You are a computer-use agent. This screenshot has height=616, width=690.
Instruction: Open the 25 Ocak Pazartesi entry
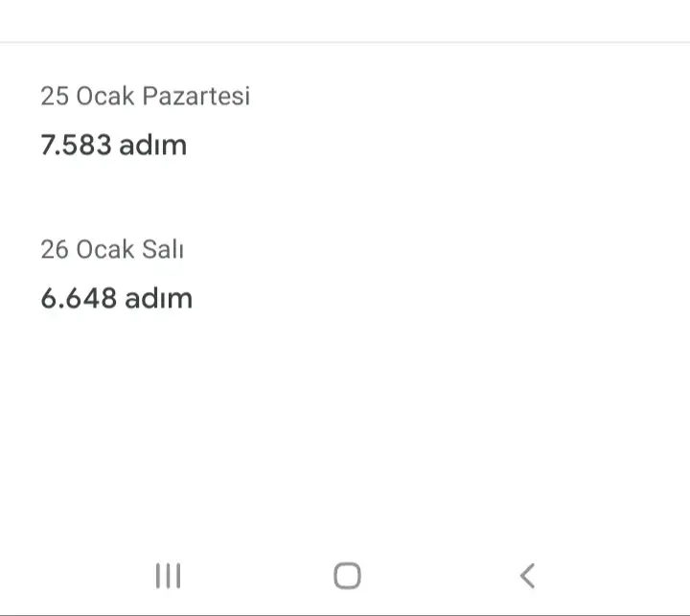coord(145,97)
